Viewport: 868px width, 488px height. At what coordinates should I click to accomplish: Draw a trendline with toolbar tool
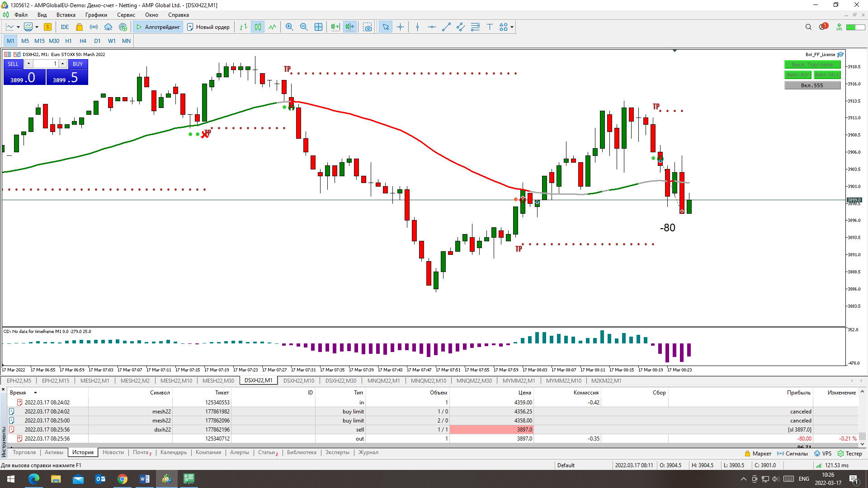click(446, 27)
